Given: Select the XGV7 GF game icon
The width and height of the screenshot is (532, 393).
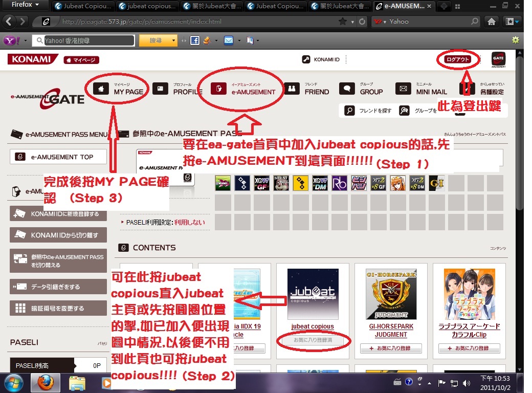Looking at the screenshot, I should pos(261,183).
